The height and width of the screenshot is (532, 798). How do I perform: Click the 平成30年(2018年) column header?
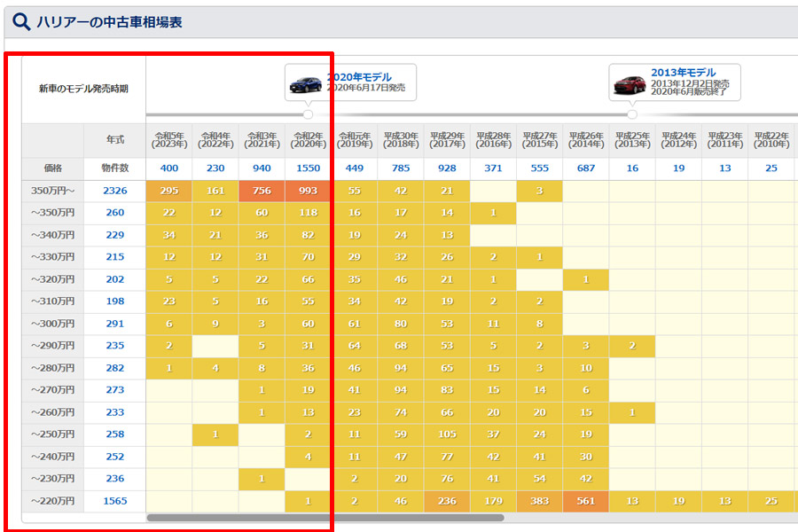pos(401,140)
